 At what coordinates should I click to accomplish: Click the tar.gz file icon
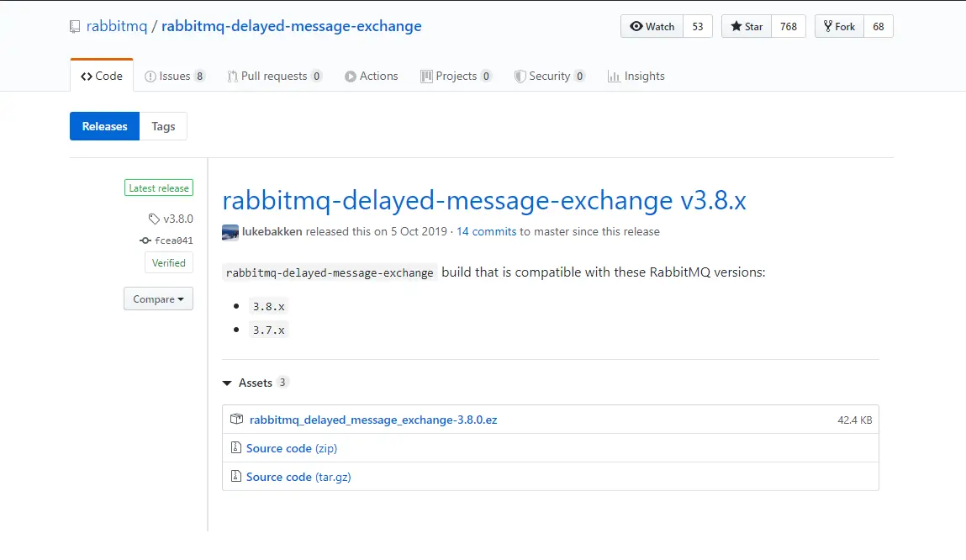(236, 476)
